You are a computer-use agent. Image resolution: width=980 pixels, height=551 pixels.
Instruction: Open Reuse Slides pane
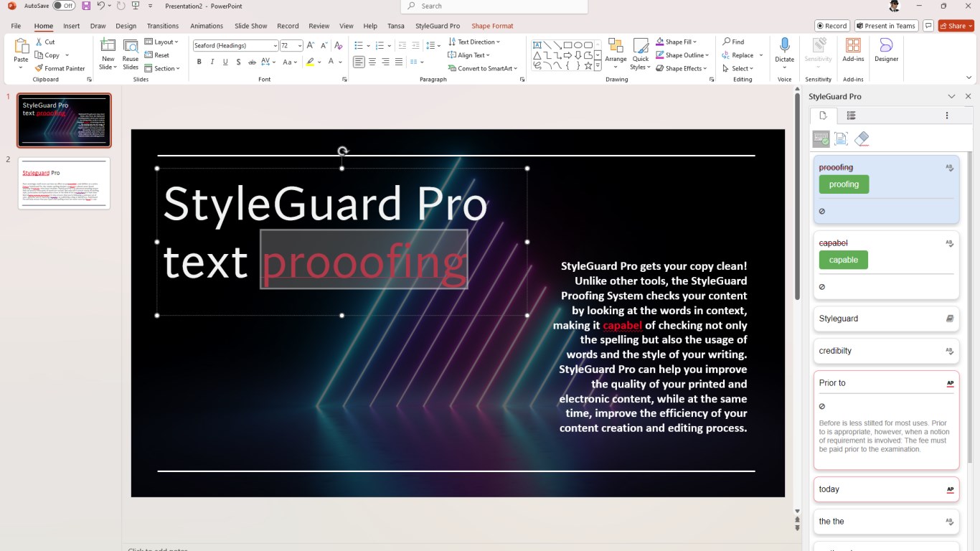[x=131, y=54]
